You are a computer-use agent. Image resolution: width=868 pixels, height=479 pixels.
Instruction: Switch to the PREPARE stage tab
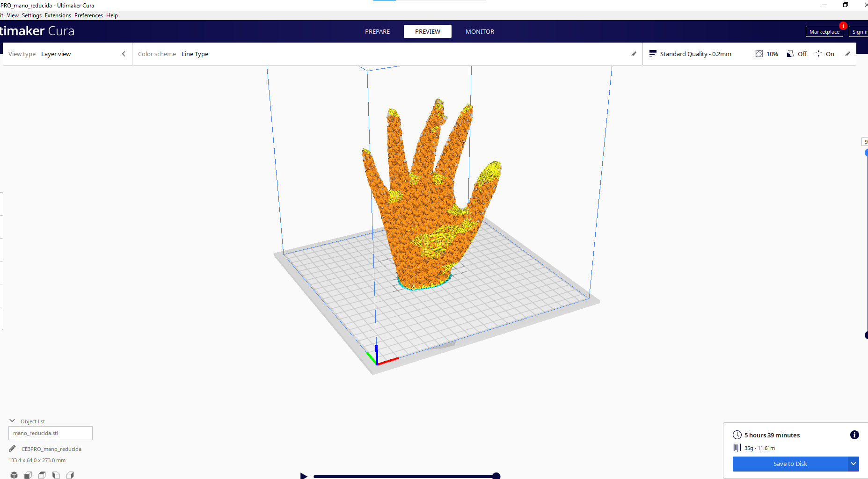click(x=377, y=31)
